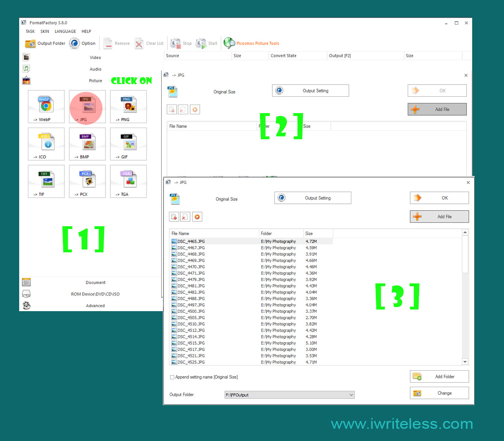
Task: Choose the GIF conversion icon
Action: [x=129, y=144]
